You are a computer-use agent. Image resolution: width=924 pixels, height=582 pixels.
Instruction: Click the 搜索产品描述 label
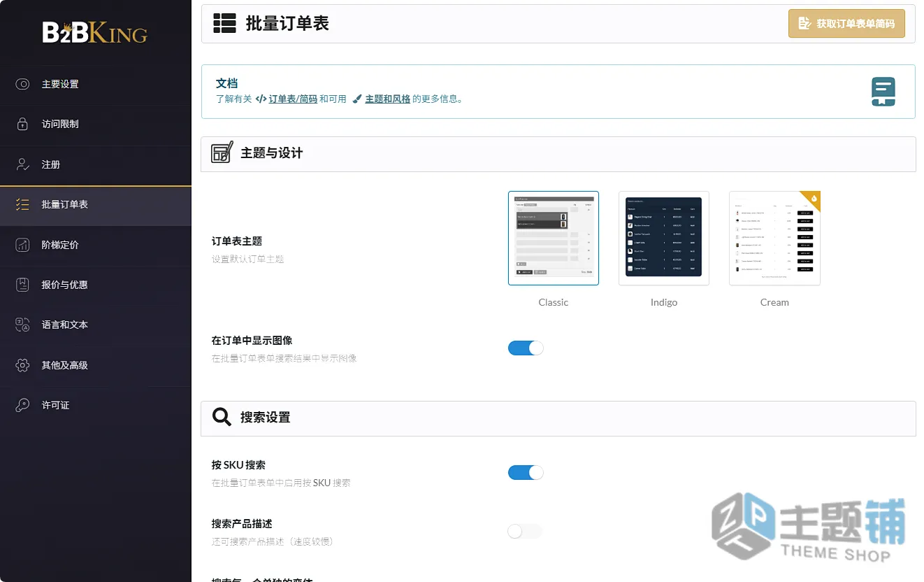click(x=242, y=524)
